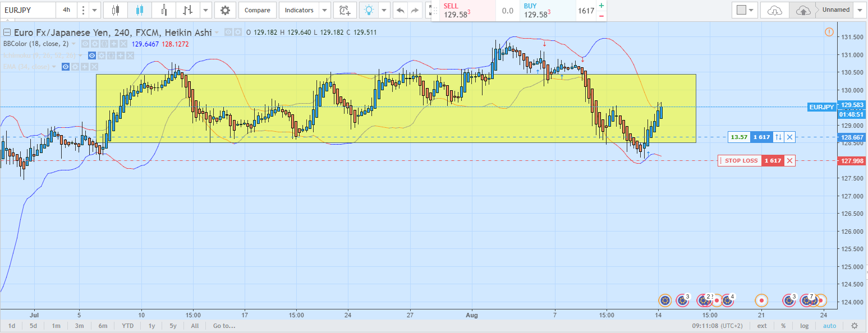Open the Unnamed layout dropdown arrow
The height and width of the screenshot is (333, 868).
click(x=861, y=10)
